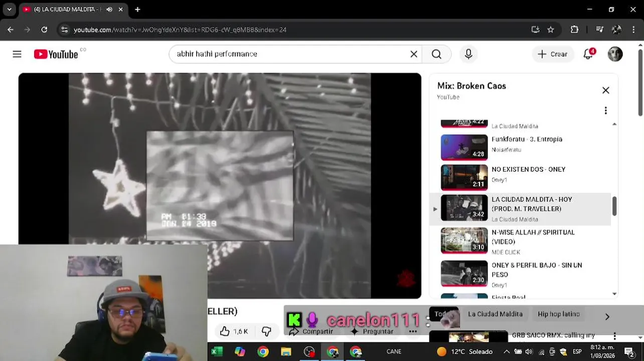The width and height of the screenshot is (644, 361).
Task: Select the 'La Ciudad Maldita' filter chip
Action: (x=495, y=314)
